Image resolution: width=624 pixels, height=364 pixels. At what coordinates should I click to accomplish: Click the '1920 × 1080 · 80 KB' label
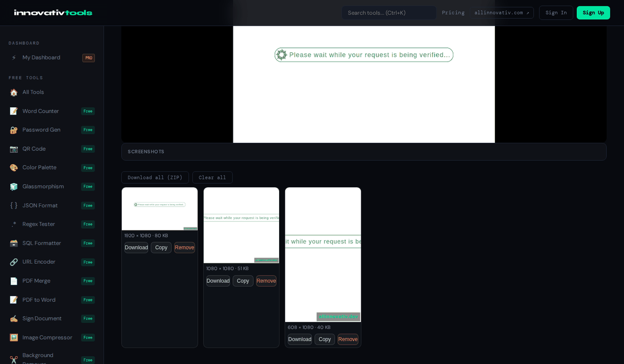146,236
